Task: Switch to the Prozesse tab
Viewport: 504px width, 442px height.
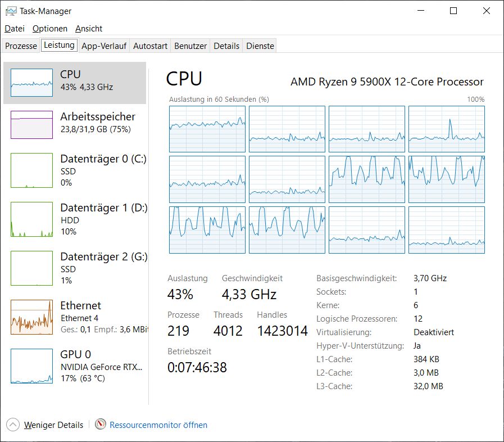Action: 21,46
